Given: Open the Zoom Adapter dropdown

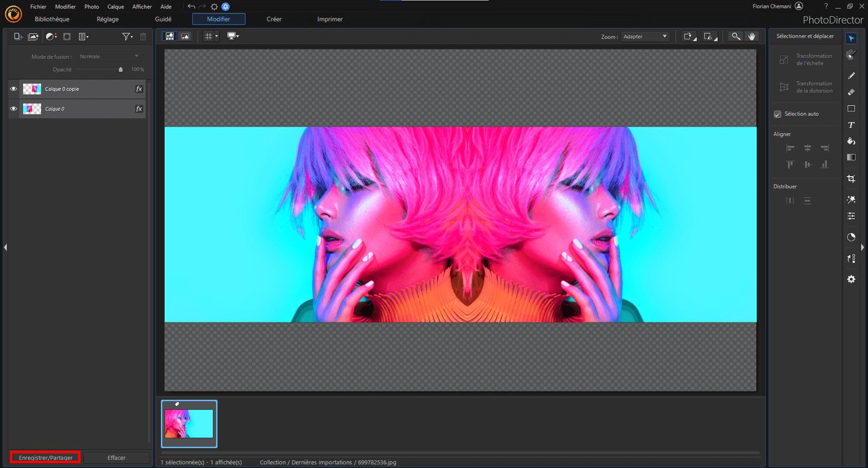Looking at the screenshot, I should [645, 36].
